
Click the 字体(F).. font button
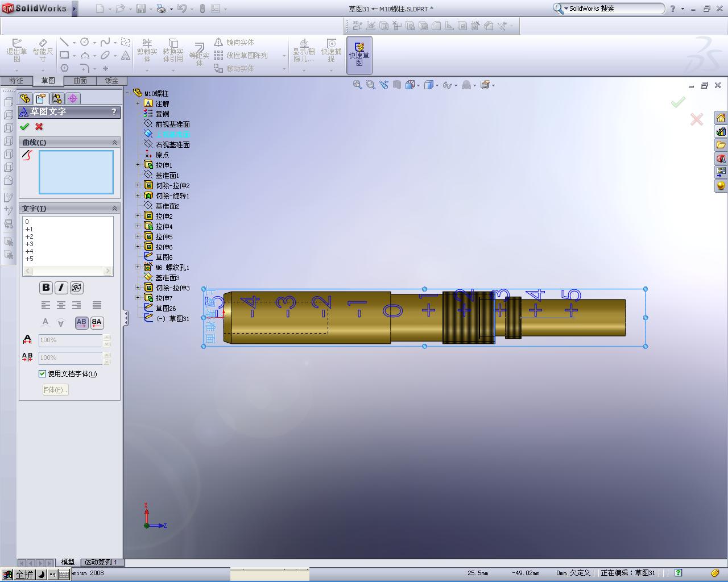55,390
